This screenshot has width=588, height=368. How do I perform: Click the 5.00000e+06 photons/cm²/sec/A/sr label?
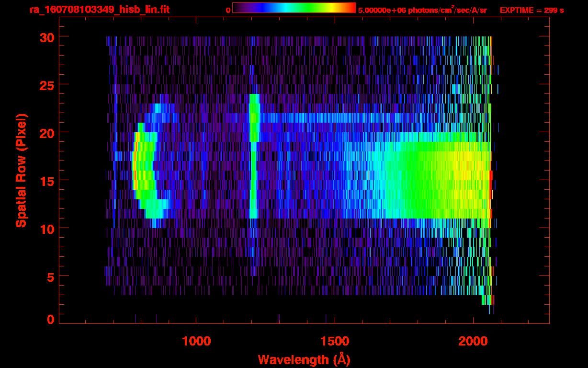click(422, 10)
